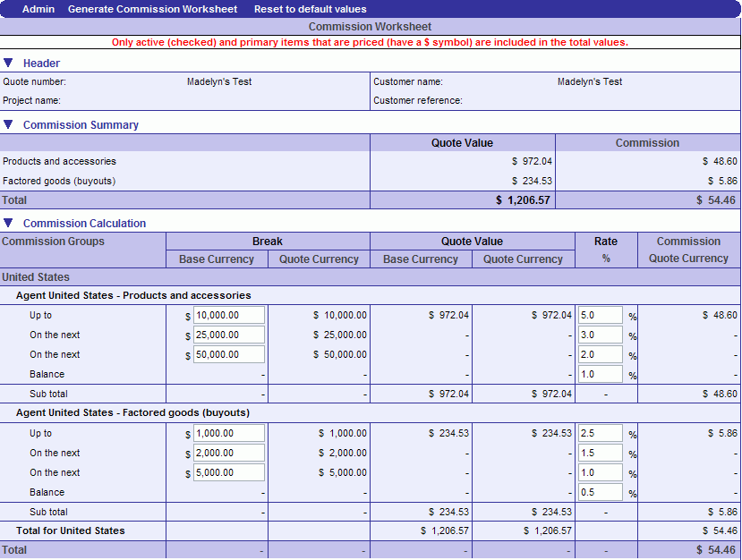Click the red active items notice text
This screenshot has width=742, height=560.
[370, 42]
